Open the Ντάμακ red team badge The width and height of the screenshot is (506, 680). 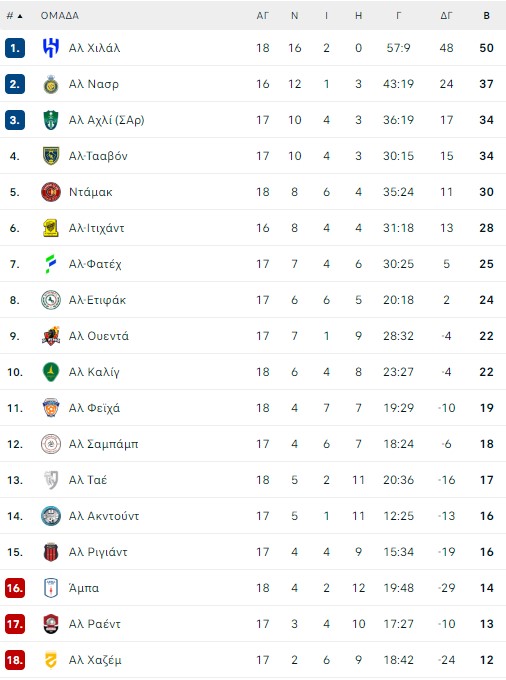point(51,192)
